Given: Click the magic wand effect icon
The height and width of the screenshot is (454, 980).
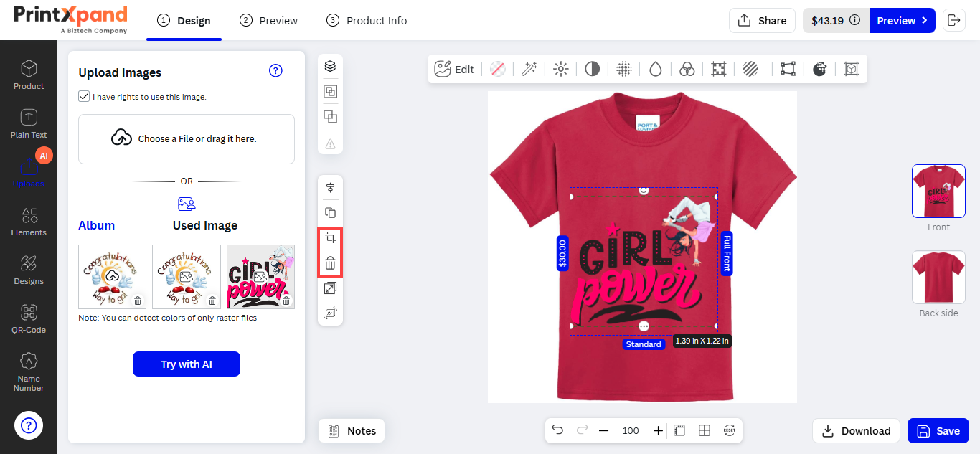Looking at the screenshot, I should (x=529, y=69).
